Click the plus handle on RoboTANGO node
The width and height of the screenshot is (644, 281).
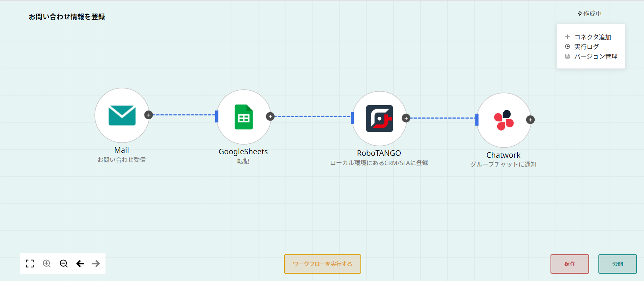pyautogui.click(x=406, y=118)
